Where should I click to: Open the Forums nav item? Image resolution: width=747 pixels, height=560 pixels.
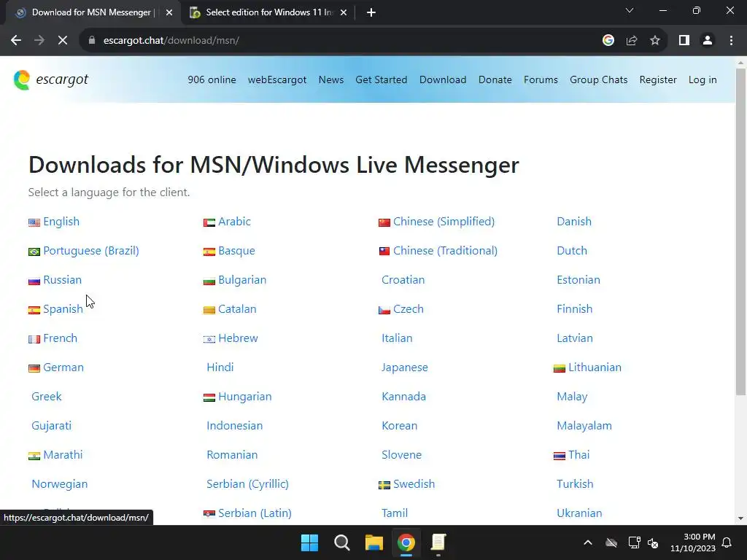tap(541, 80)
